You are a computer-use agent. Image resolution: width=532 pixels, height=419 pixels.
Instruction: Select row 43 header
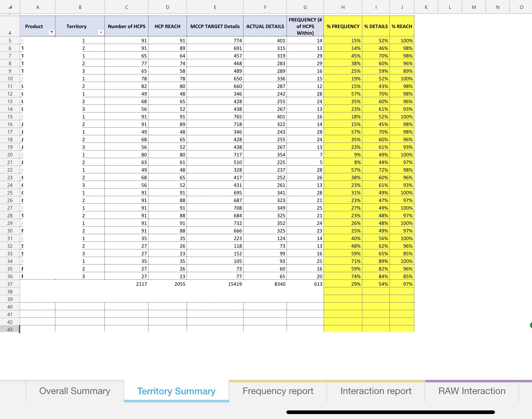[x=10, y=330]
